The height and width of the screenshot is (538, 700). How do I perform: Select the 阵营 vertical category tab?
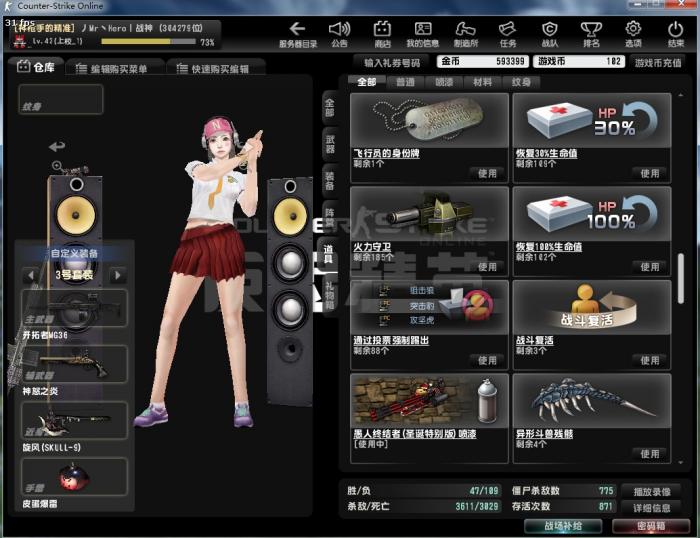point(329,217)
